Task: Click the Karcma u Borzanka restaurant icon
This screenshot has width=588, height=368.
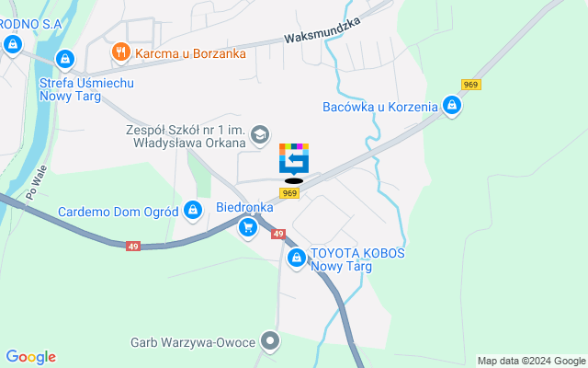Action: [x=120, y=52]
